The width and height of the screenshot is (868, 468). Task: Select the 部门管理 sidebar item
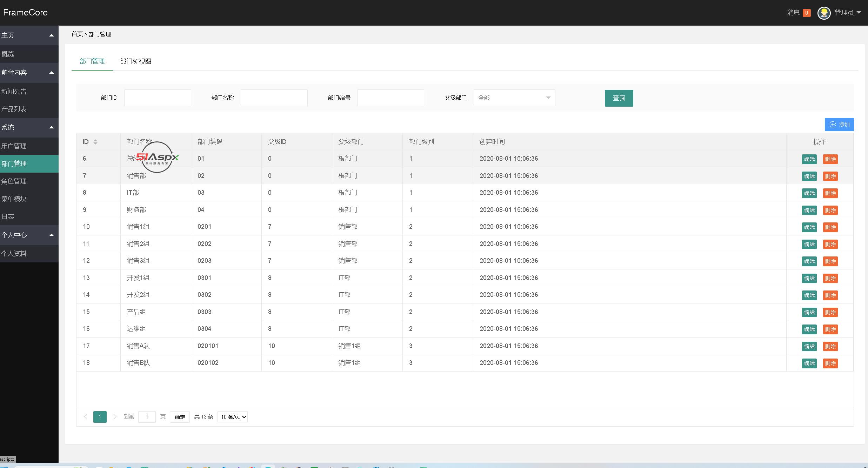click(29, 164)
